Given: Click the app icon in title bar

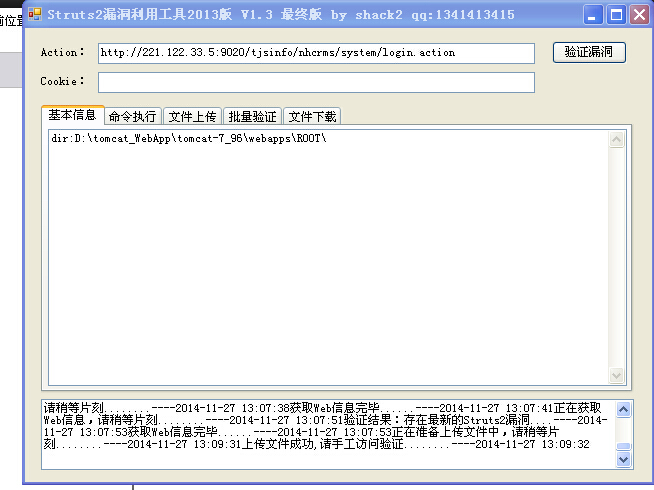Looking at the screenshot, I should tap(35, 14).
